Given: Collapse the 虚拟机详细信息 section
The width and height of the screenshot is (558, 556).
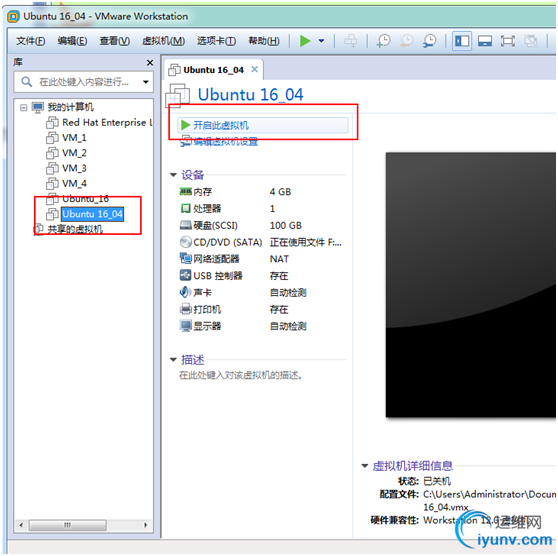Looking at the screenshot, I should click(365, 466).
